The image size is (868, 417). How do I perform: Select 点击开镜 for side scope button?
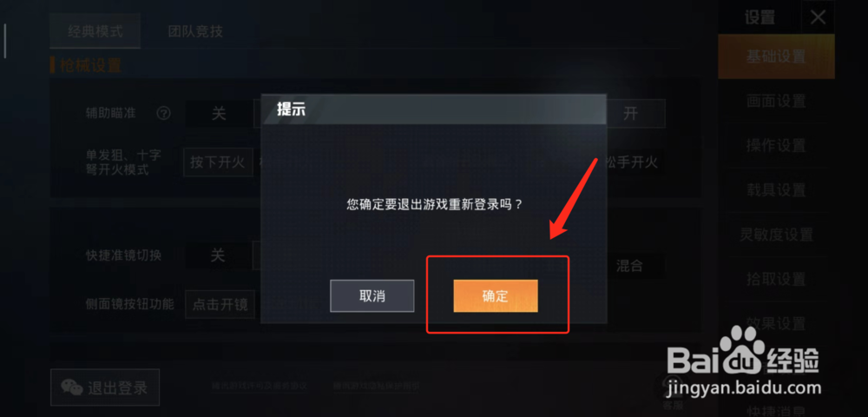pyautogui.click(x=220, y=304)
